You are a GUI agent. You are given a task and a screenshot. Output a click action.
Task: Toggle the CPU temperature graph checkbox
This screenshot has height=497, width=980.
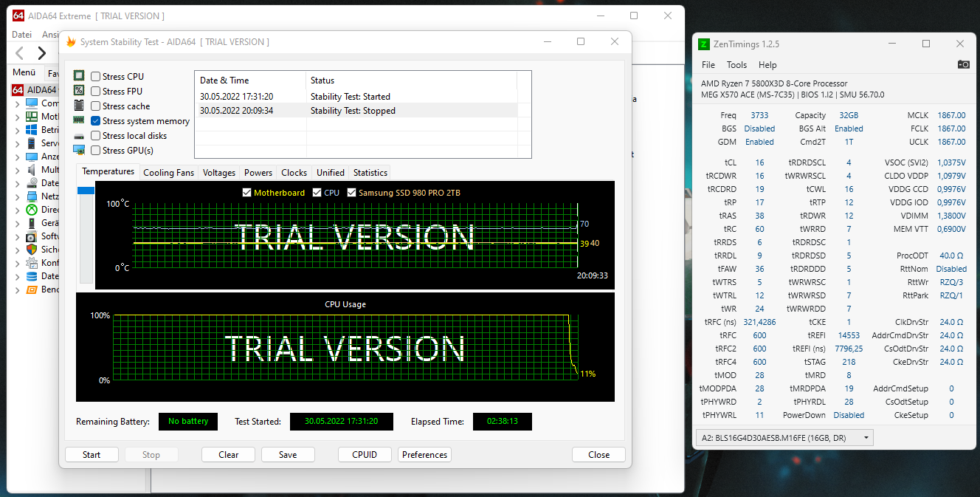click(x=317, y=193)
